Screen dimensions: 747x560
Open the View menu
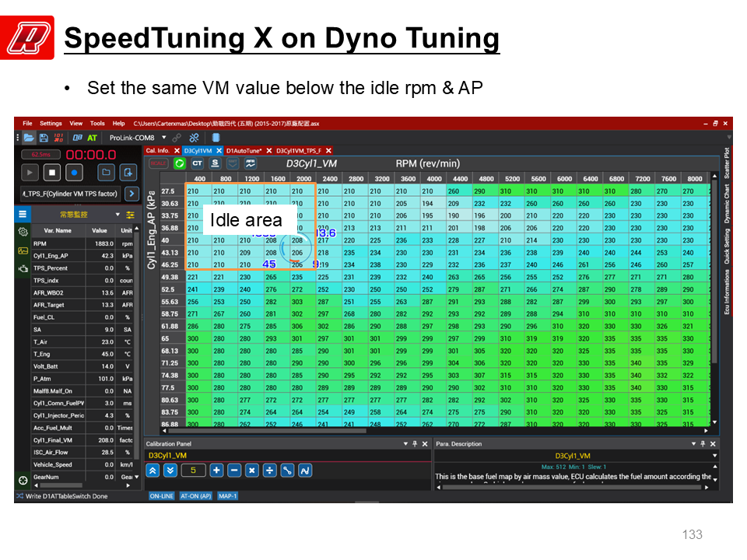point(76,124)
